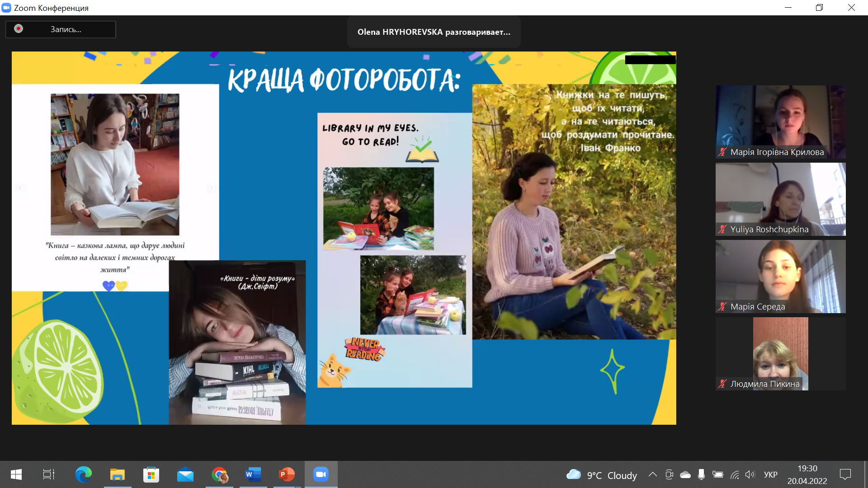Open the УКР language switcher

[x=770, y=474]
